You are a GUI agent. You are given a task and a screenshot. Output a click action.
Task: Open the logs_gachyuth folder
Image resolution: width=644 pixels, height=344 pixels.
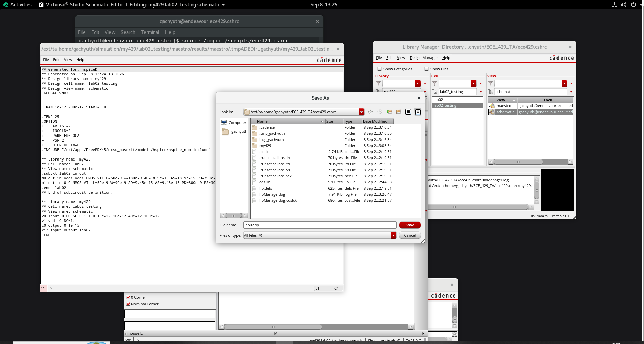(271, 140)
